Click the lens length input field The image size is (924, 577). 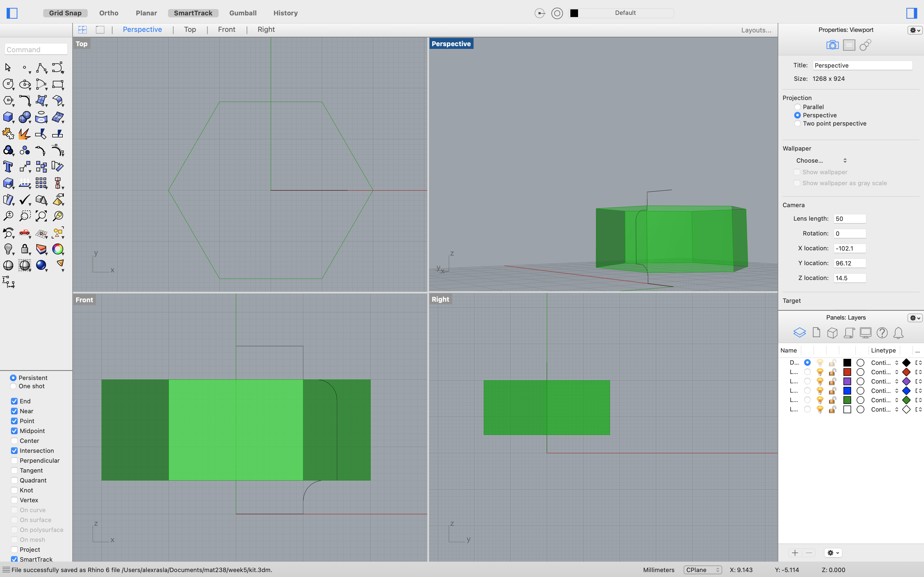(x=849, y=218)
